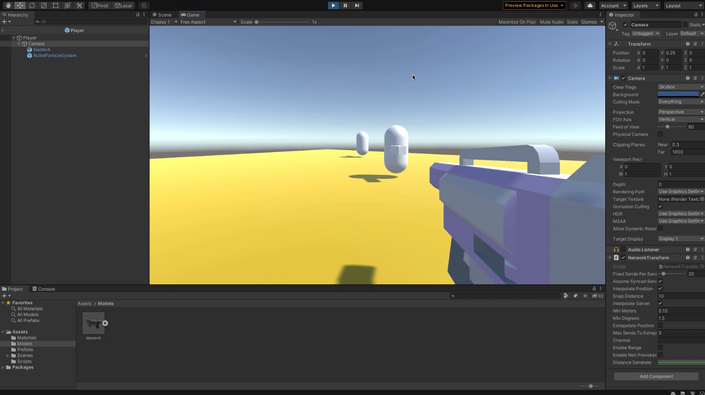Click Maximize On Play button

[517, 22]
